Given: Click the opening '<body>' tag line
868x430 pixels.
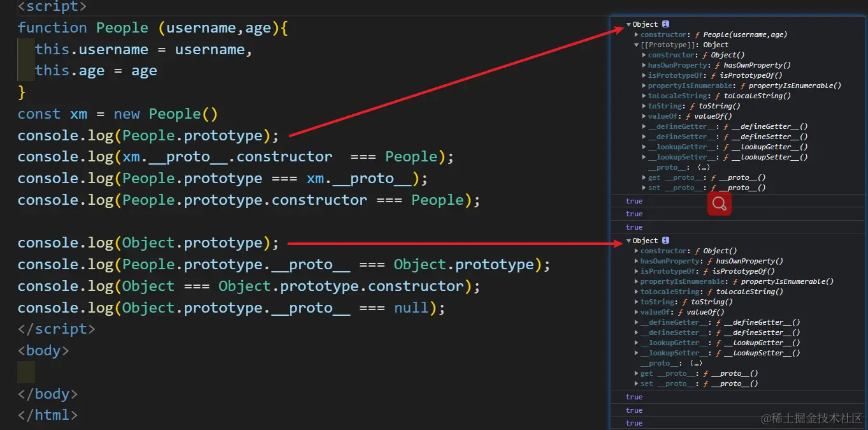Looking at the screenshot, I should (43, 351).
